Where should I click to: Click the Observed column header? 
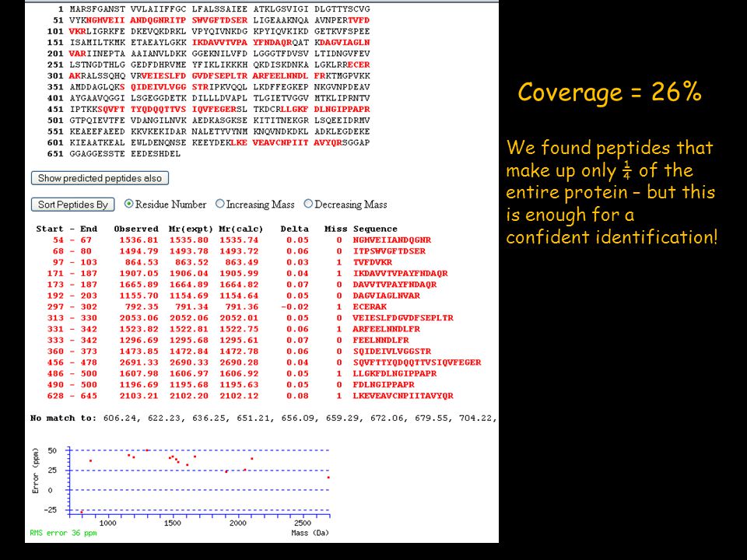click(136, 229)
